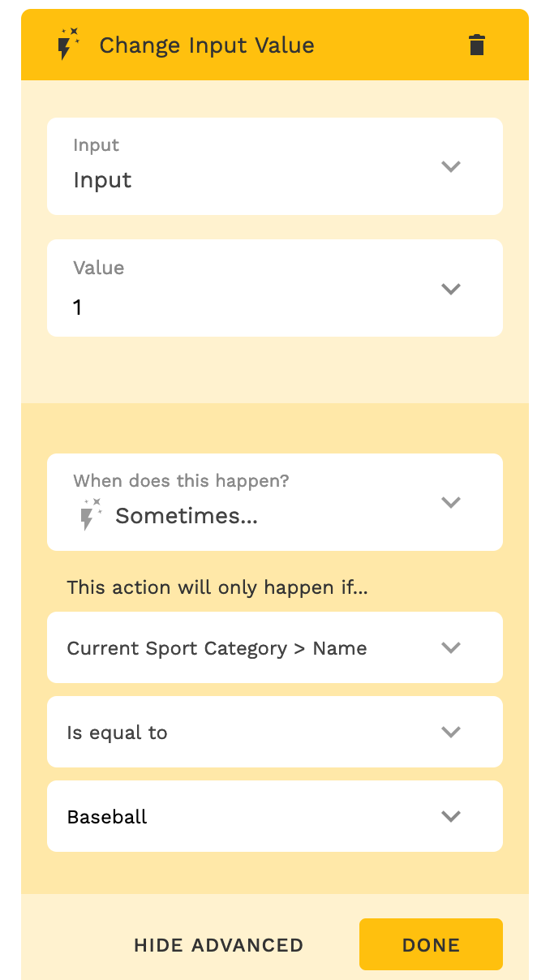Click the Sometimes... option text
537x980 pixels.
[x=187, y=516]
